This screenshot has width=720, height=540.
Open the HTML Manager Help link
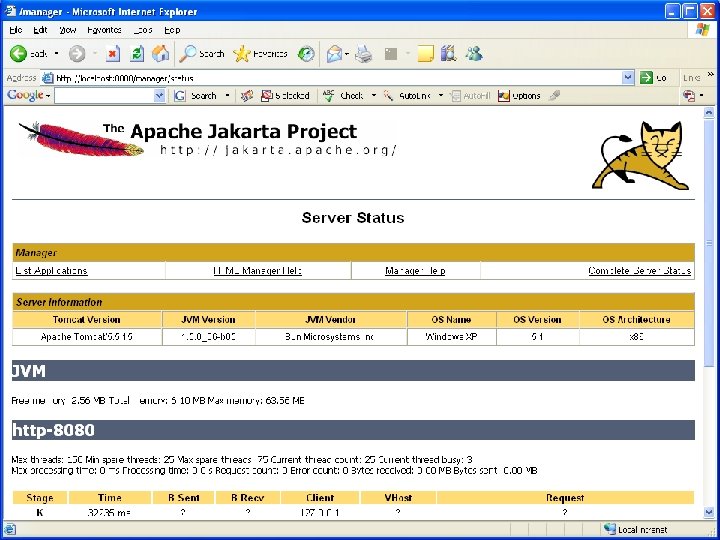tap(258, 270)
